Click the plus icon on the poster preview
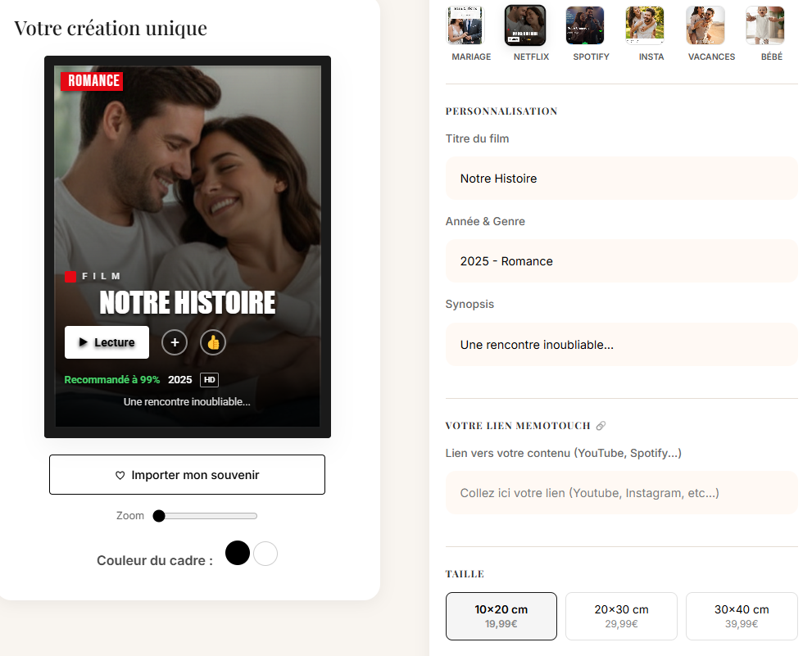The width and height of the screenshot is (812, 656). tap(175, 342)
